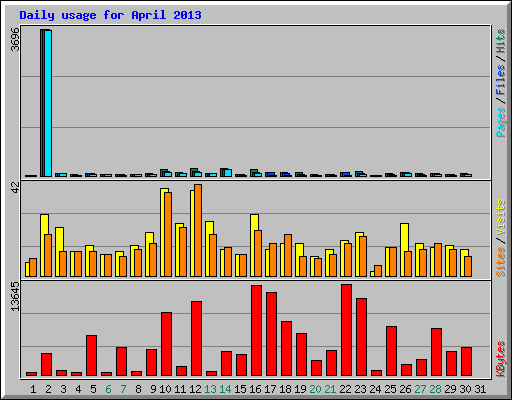This screenshot has height=400, width=512.
Task: Click the 'Pages' legend label
Action: tap(501, 122)
